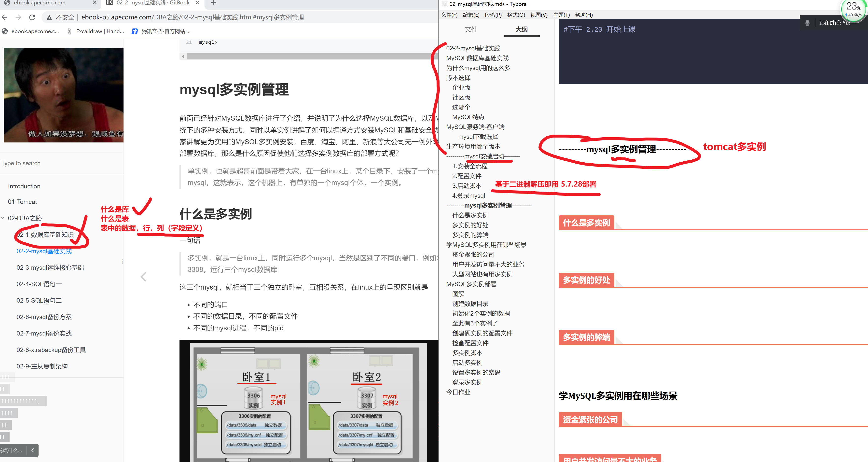The image size is (868, 462).
Task: Open 02-3-mysql运维核心基础 page
Action: point(50,268)
